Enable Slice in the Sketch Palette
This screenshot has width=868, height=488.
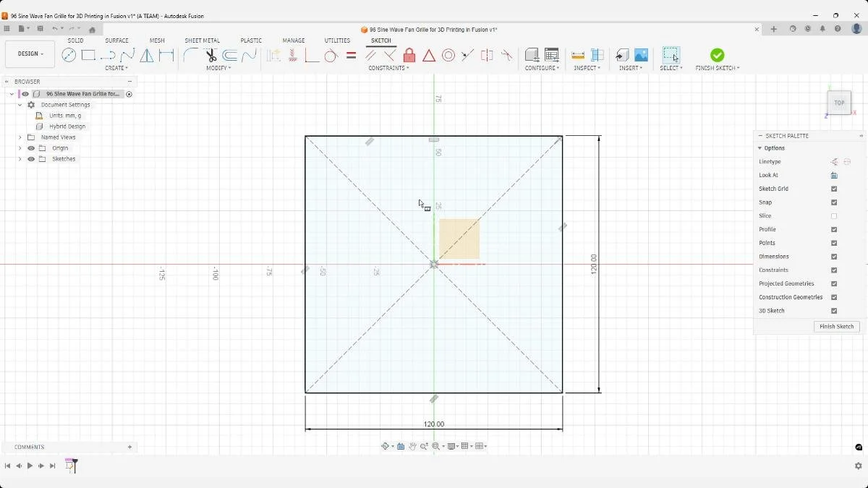click(x=834, y=215)
